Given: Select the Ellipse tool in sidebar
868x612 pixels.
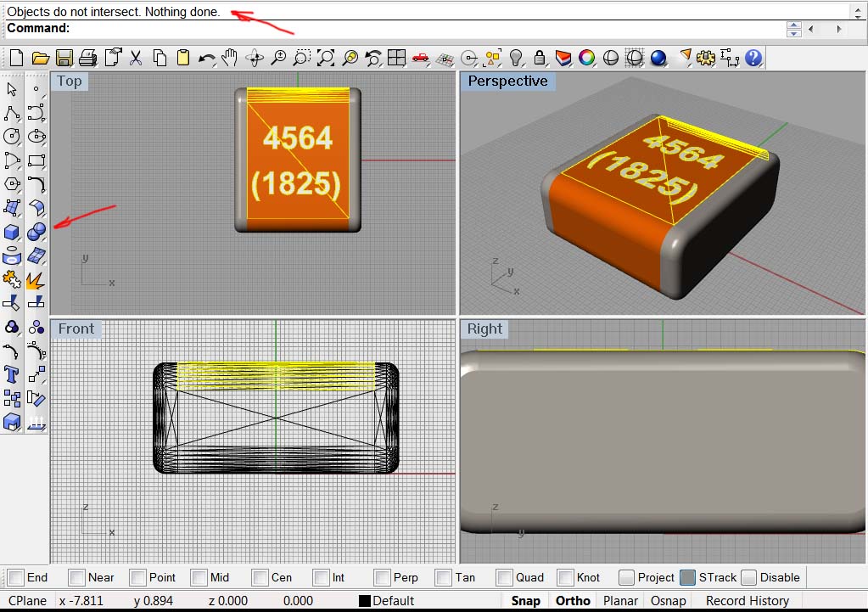Looking at the screenshot, I should tap(36, 137).
